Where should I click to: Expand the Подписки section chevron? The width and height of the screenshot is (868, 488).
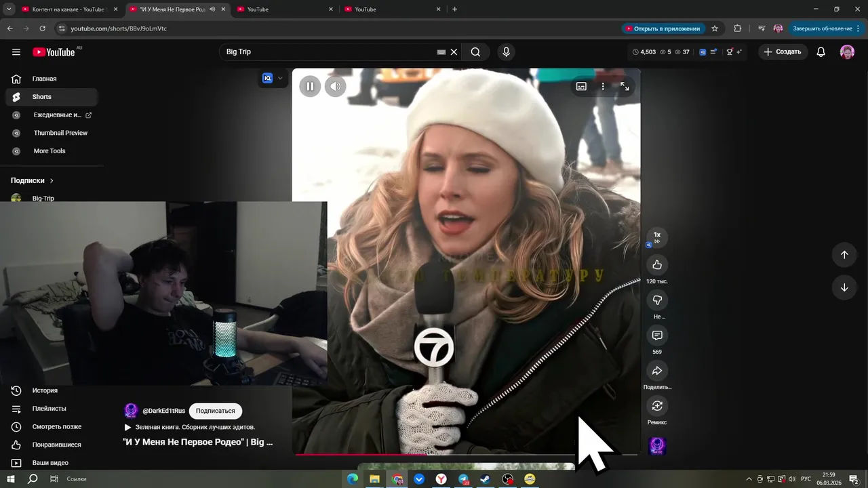point(52,181)
